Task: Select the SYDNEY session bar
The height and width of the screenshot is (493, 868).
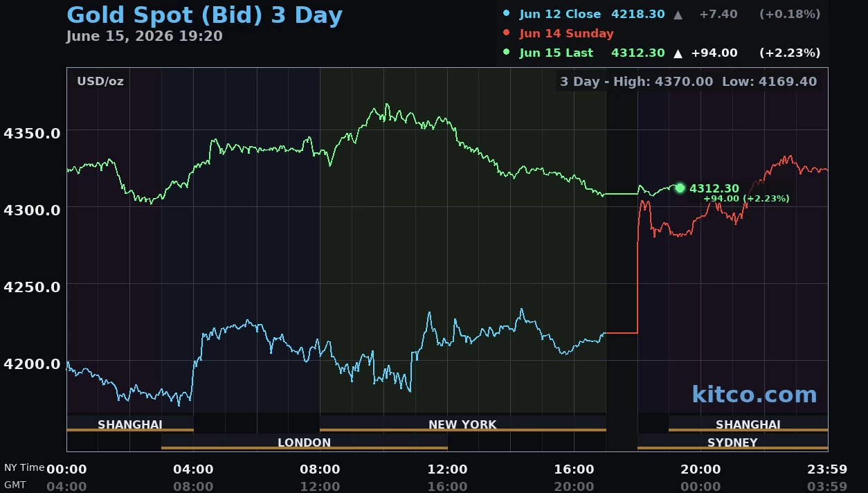Action: [x=732, y=442]
